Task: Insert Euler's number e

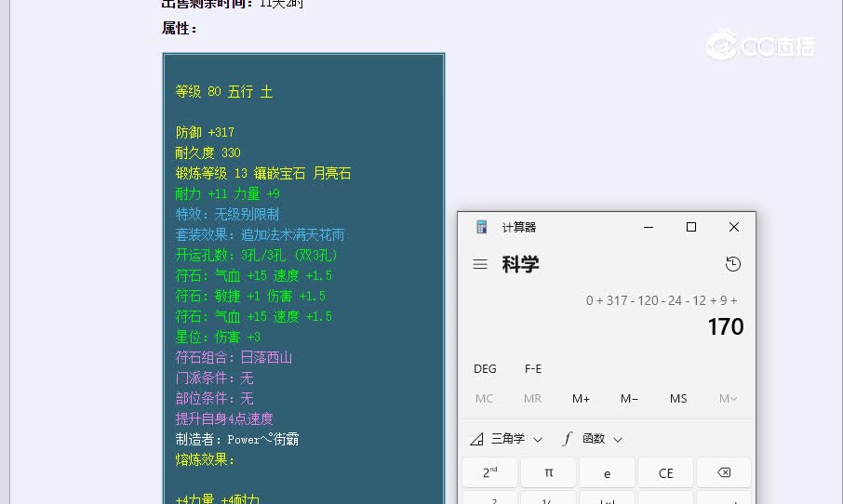Action: coord(607,472)
